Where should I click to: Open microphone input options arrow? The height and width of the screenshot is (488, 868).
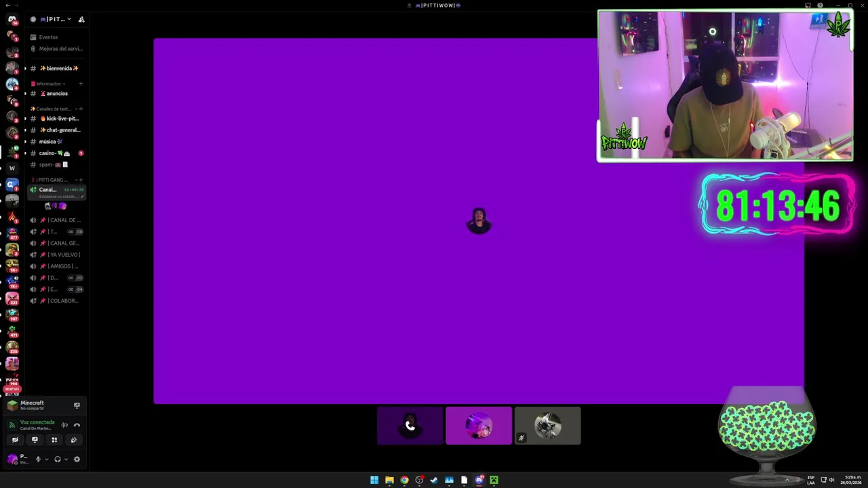click(x=46, y=459)
